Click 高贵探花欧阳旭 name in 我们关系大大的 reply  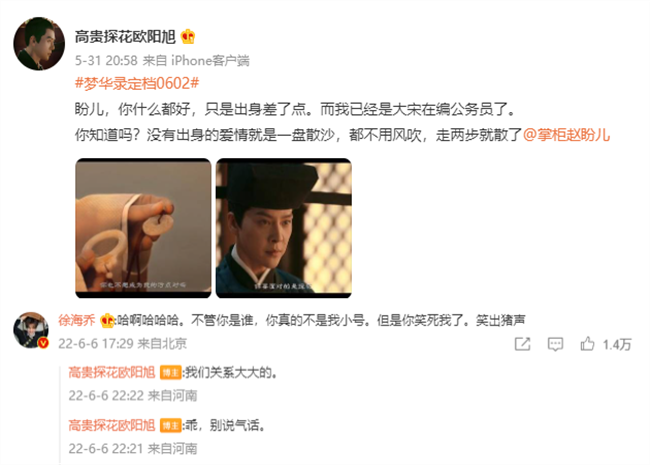tap(112, 373)
